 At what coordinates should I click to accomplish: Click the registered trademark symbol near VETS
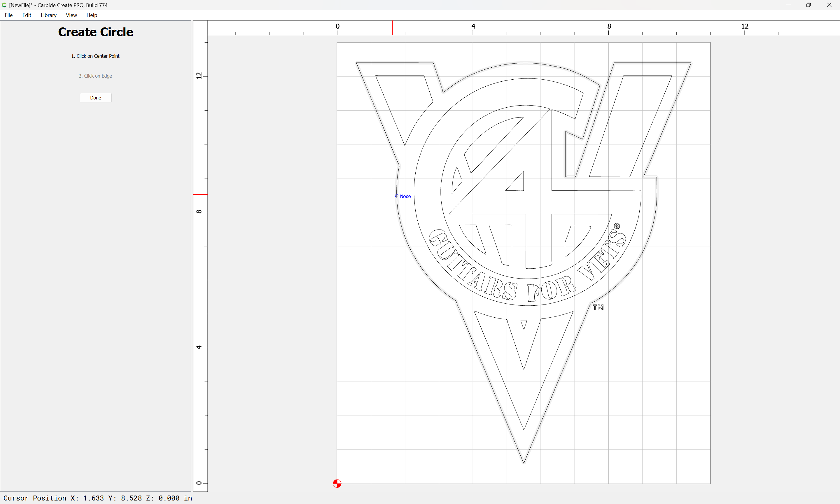tap(617, 226)
